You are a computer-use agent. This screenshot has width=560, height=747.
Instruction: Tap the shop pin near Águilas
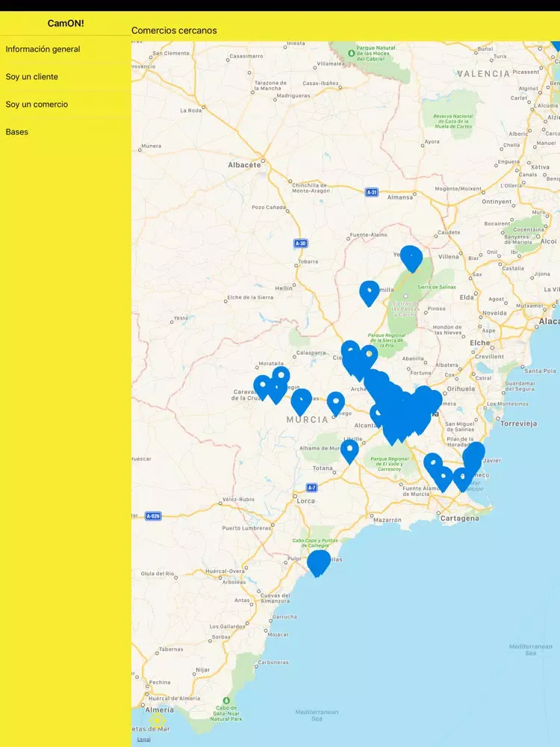tap(319, 562)
